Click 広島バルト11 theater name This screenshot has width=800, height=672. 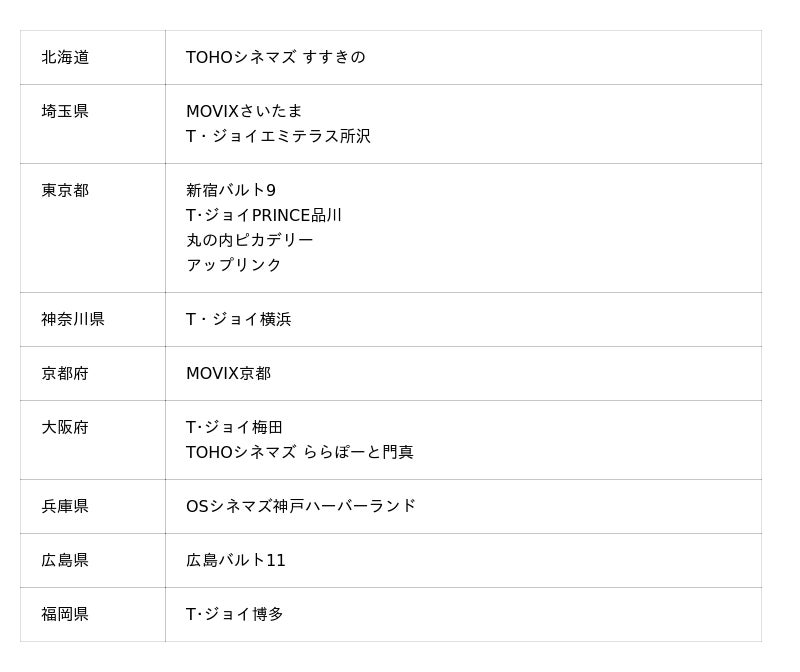(236, 560)
